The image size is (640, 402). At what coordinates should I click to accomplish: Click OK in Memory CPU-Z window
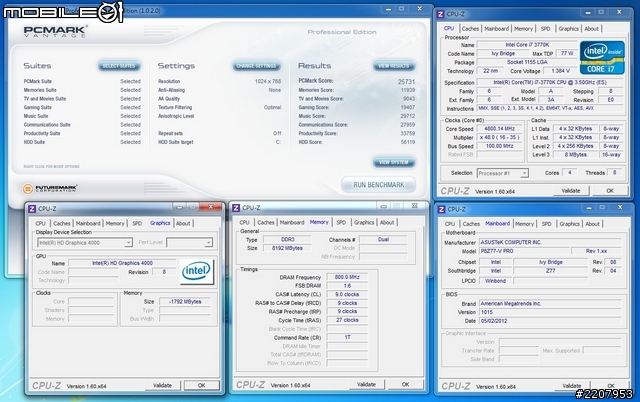[405, 384]
